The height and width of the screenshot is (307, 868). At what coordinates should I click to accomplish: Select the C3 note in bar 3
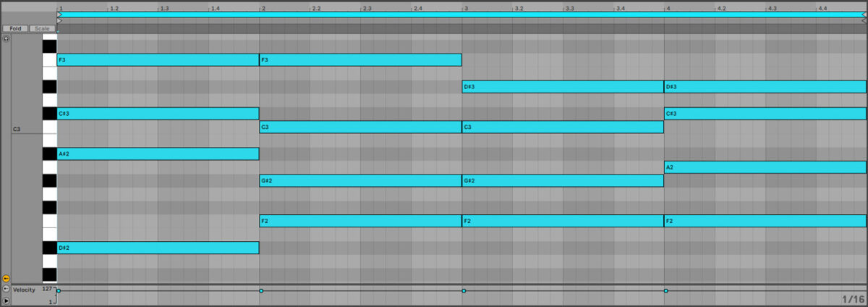[563, 127]
